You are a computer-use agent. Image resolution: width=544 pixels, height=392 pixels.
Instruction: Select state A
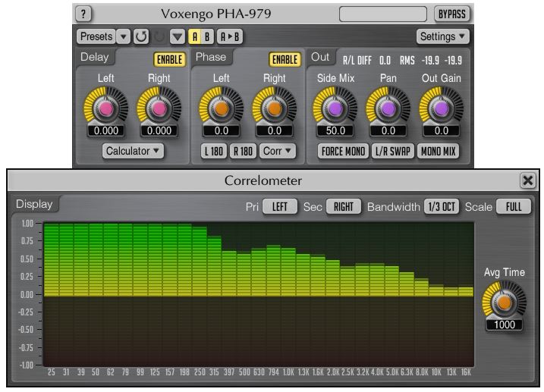tap(195, 36)
